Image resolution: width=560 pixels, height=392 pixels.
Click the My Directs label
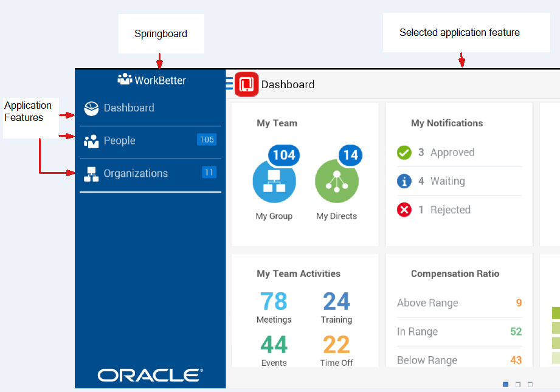pyautogui.click(x=336, y=216)
